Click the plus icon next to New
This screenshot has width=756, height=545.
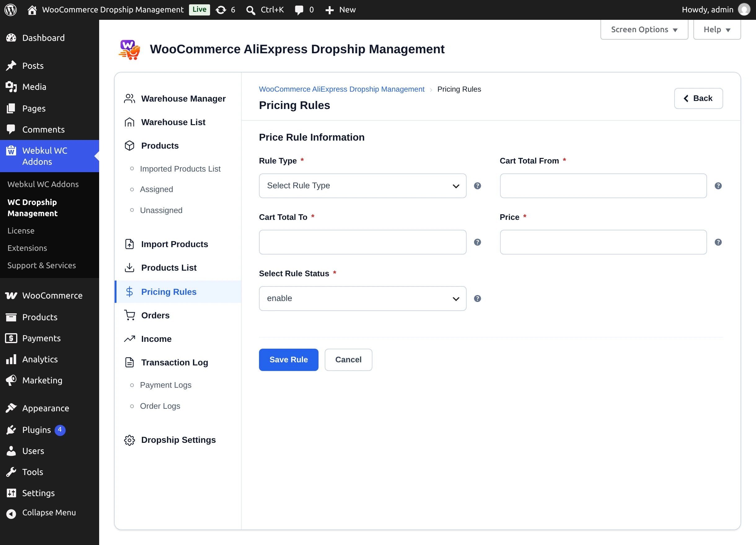pos(329,10)
